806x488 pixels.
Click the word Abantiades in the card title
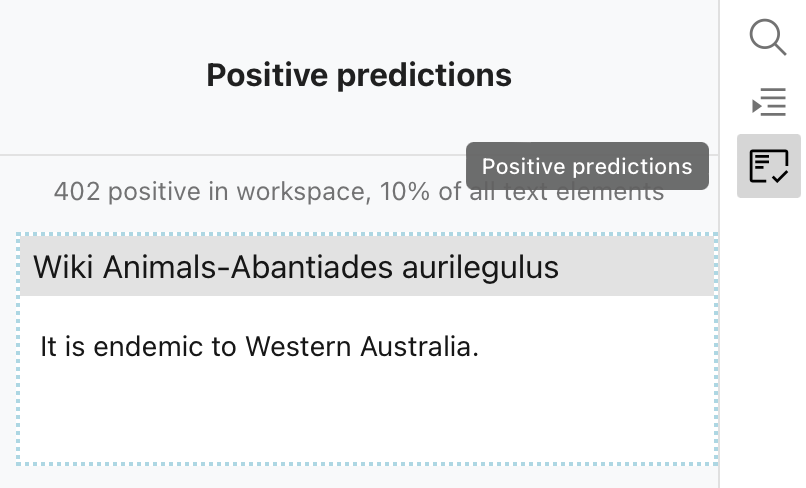(312, 267)
